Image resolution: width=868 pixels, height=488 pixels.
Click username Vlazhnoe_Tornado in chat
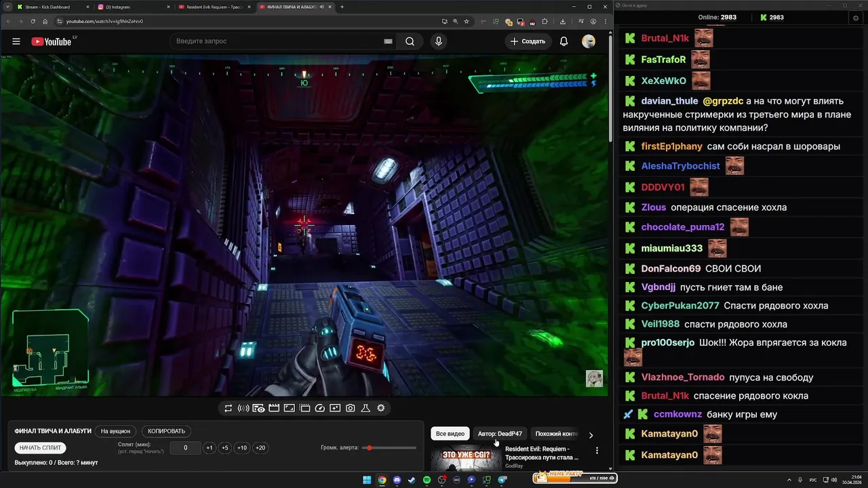(683, 378)
